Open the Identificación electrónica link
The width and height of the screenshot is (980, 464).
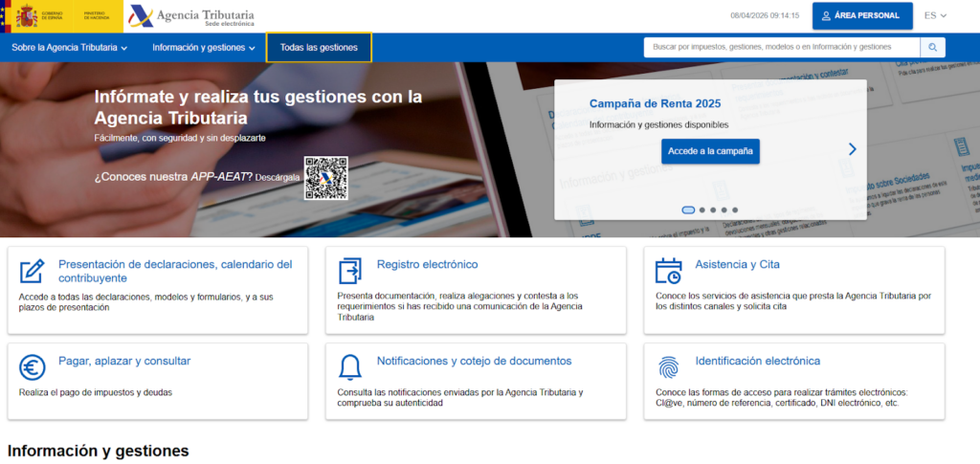[x=758, y=361]
